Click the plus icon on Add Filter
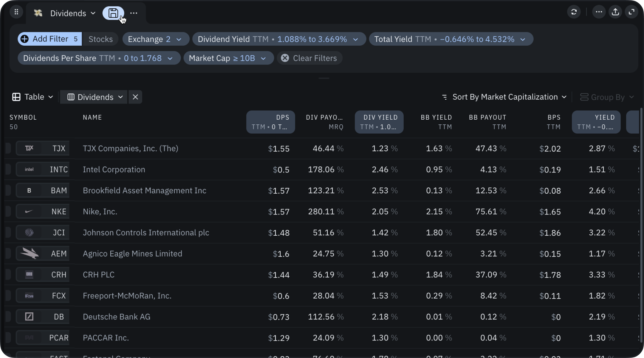 tap(25, 39)
